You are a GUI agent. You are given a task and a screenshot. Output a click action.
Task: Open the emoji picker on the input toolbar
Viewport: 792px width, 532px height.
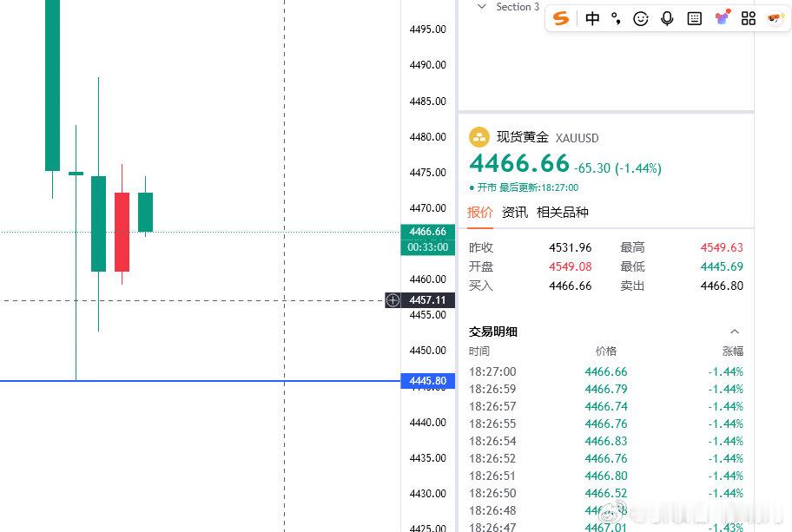click(x=641, y=18)
